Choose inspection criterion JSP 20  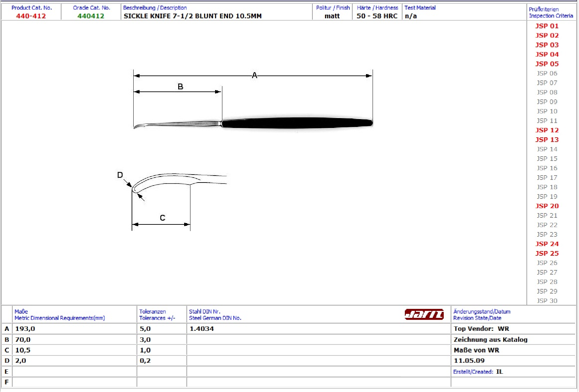point(547,206)
